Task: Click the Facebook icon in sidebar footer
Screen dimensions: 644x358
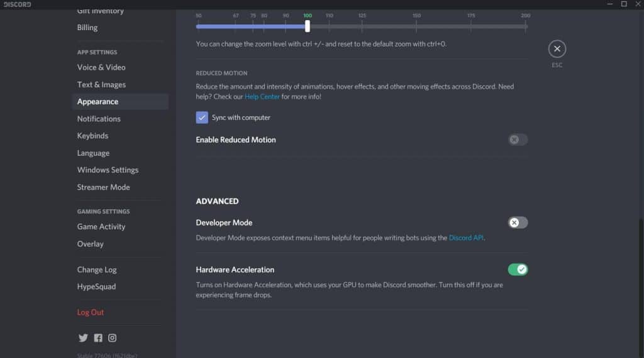Action: point(98,338)
